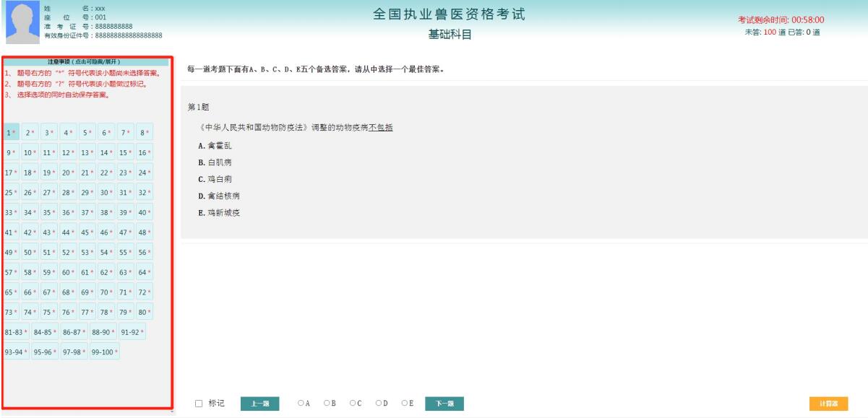Click answer option text D.禽结核病
The image size is (868, 418).
(219, 196)
